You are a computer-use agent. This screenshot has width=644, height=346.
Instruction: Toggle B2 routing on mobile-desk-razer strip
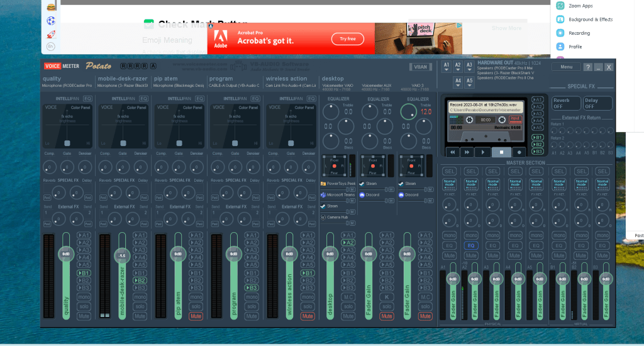(140, 280)
